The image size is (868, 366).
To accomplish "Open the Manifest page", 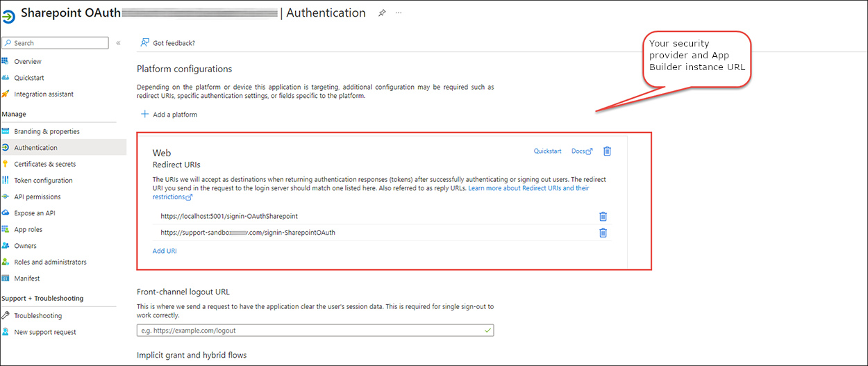I will pos(26,278).
